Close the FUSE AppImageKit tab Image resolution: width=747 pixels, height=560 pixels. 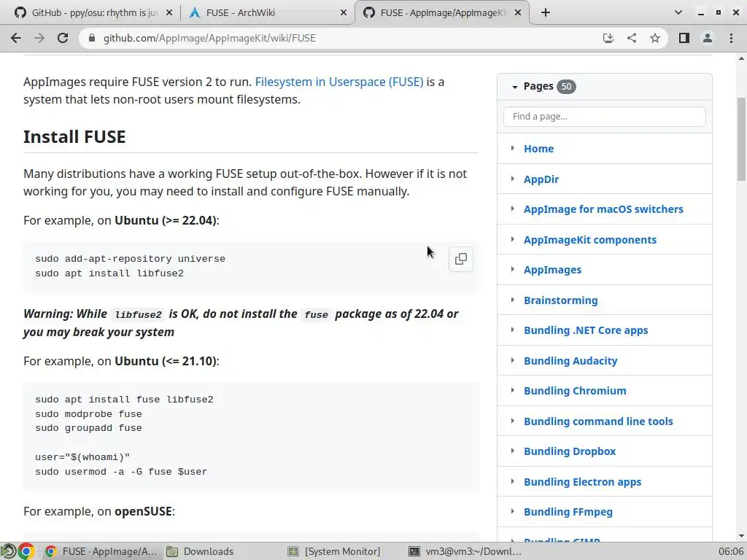519,13
